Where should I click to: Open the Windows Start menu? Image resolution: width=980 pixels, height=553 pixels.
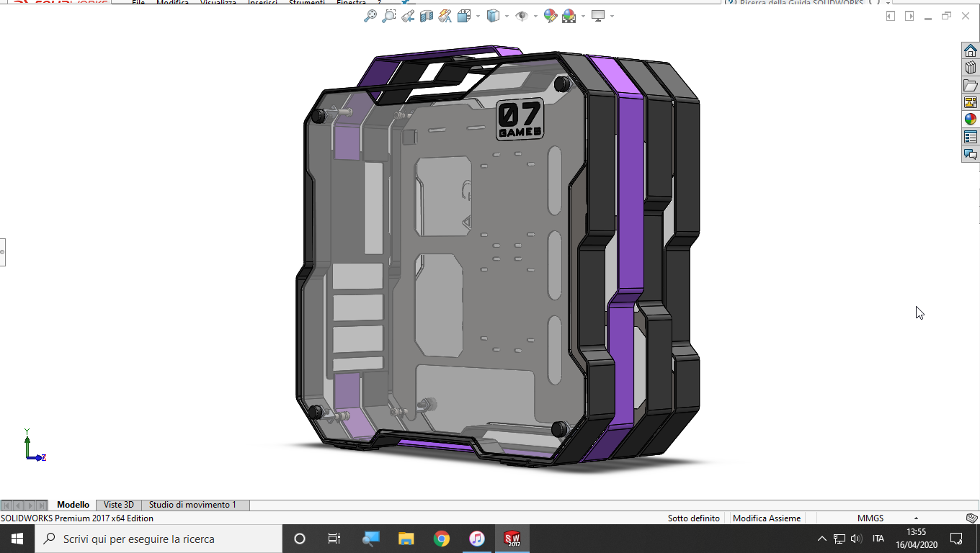[17, 539]
